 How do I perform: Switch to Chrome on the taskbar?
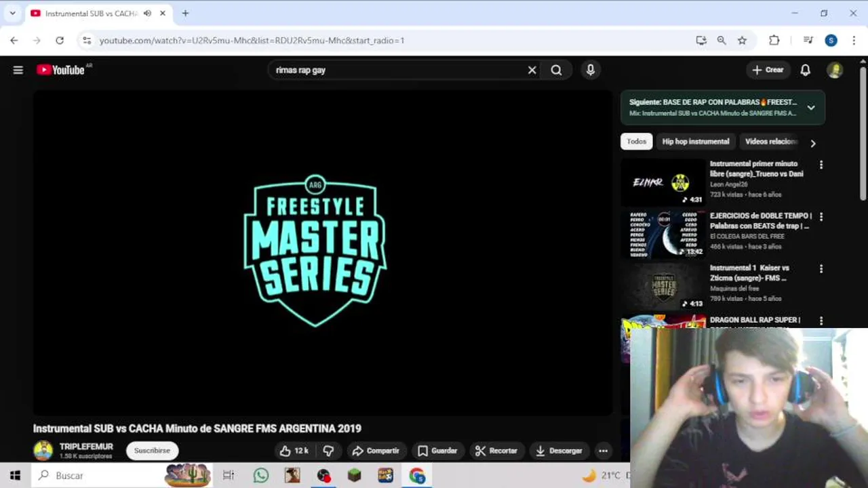pyautogui.click(x=417, y=476)
